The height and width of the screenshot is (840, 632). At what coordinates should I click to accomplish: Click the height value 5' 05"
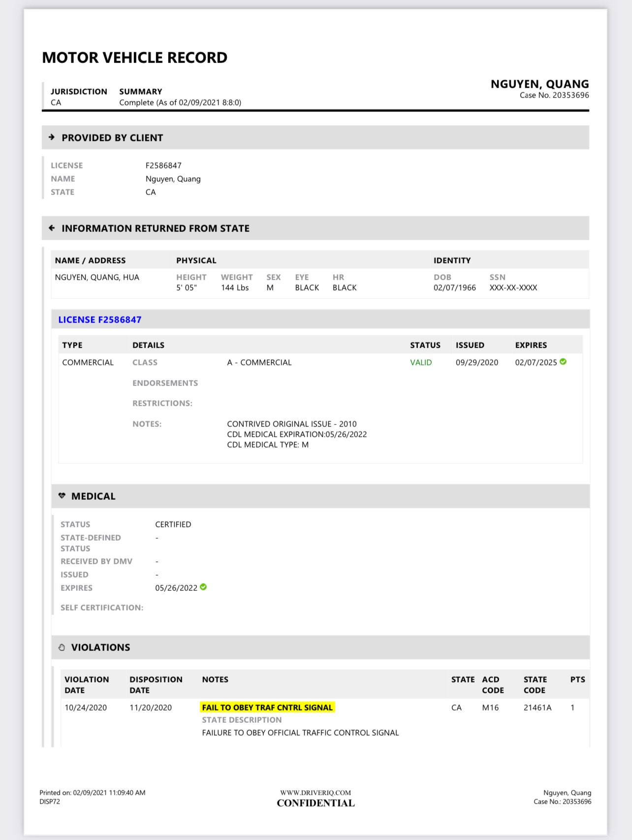click(187, 288)
